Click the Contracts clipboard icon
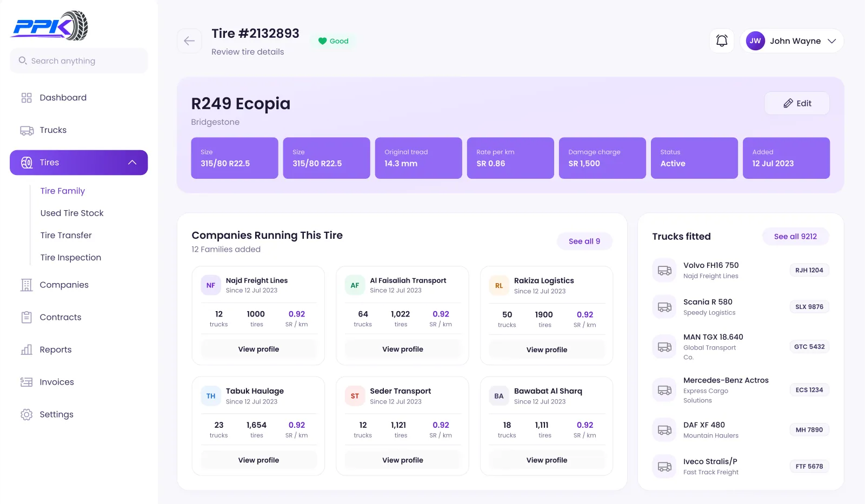The width and height of the screenshot is (865, 504). click(x=26, y=317)
